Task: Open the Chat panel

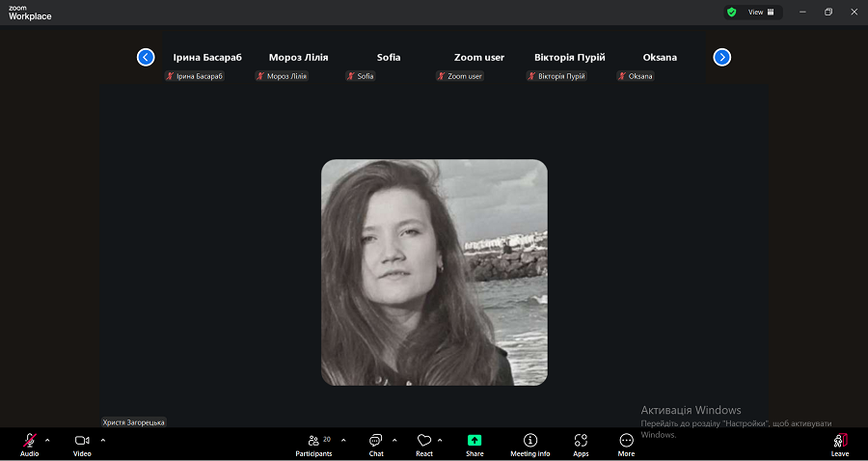Action: 376,445
